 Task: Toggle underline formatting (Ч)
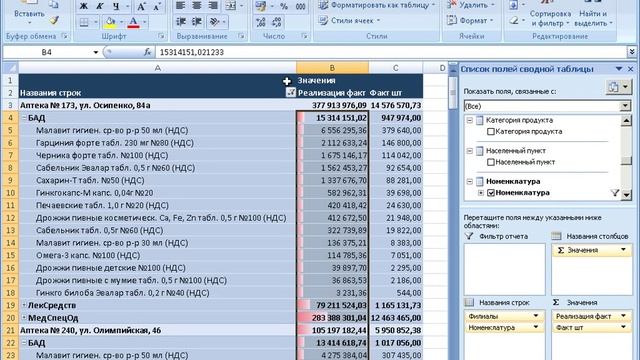coord(116,6)
